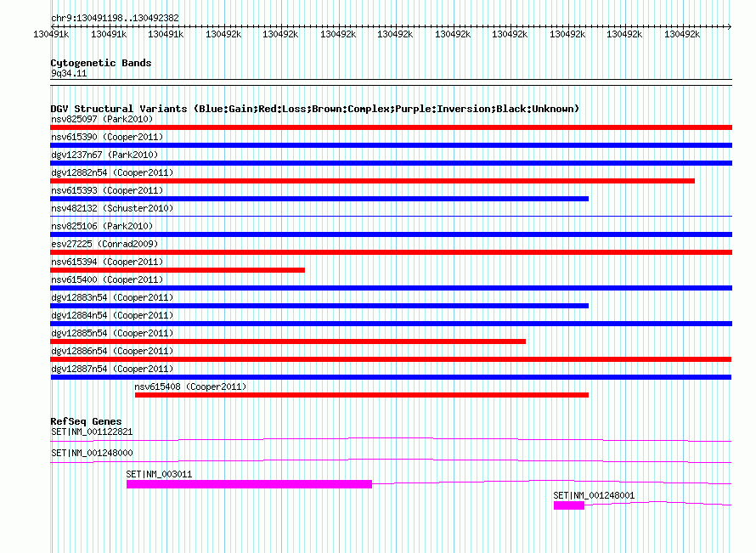The height and width of the screenshot is (553, 756).
Task: Click the large magenta SET|NM_003011 exon block
Action: tap(249, 484)
